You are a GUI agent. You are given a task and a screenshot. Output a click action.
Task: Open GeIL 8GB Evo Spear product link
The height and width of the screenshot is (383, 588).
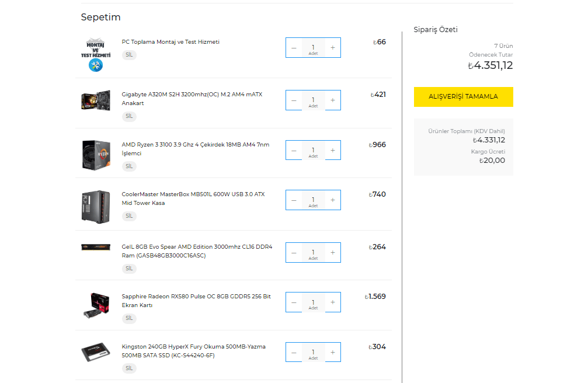(197, 251)
